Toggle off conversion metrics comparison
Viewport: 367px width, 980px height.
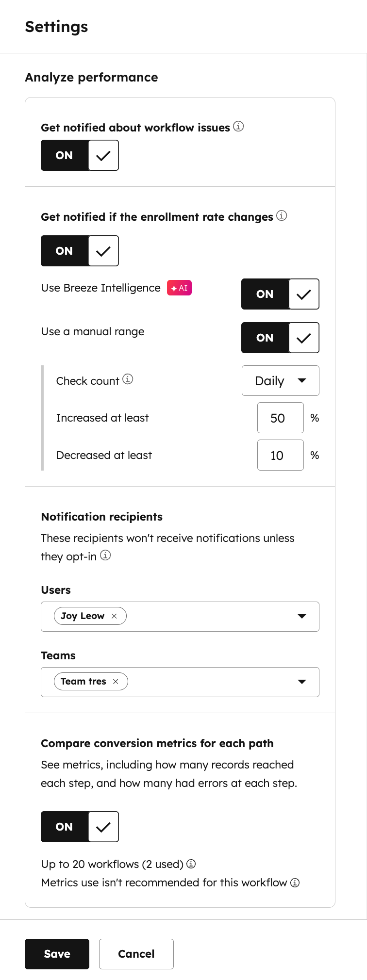pos(80,827)
